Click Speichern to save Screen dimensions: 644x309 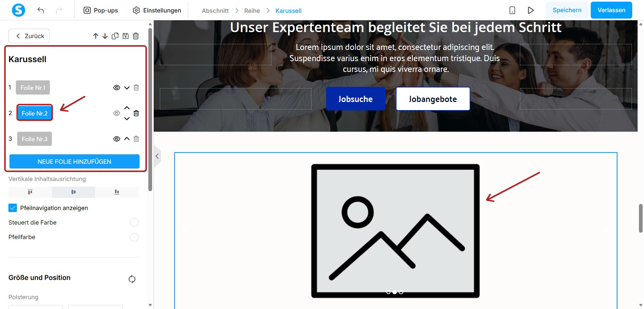click(x=567, y=10)
